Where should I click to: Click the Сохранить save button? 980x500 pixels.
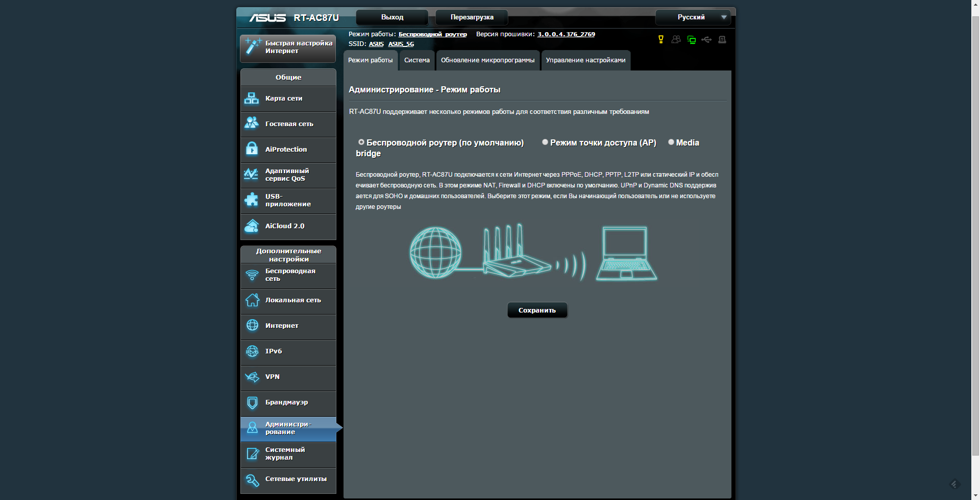pyautogui.click(x=537, y=310)
